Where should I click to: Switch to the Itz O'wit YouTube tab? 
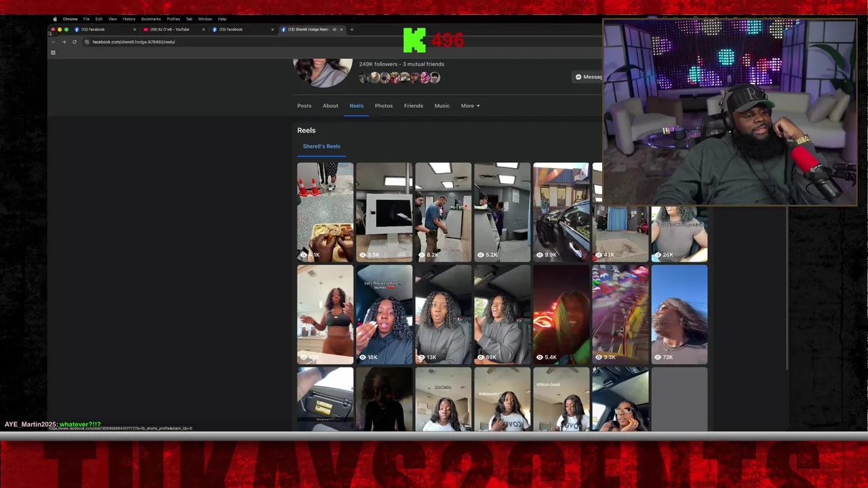[173, 29]
